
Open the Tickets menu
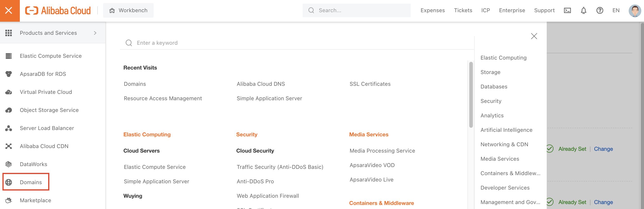point(463,11)
